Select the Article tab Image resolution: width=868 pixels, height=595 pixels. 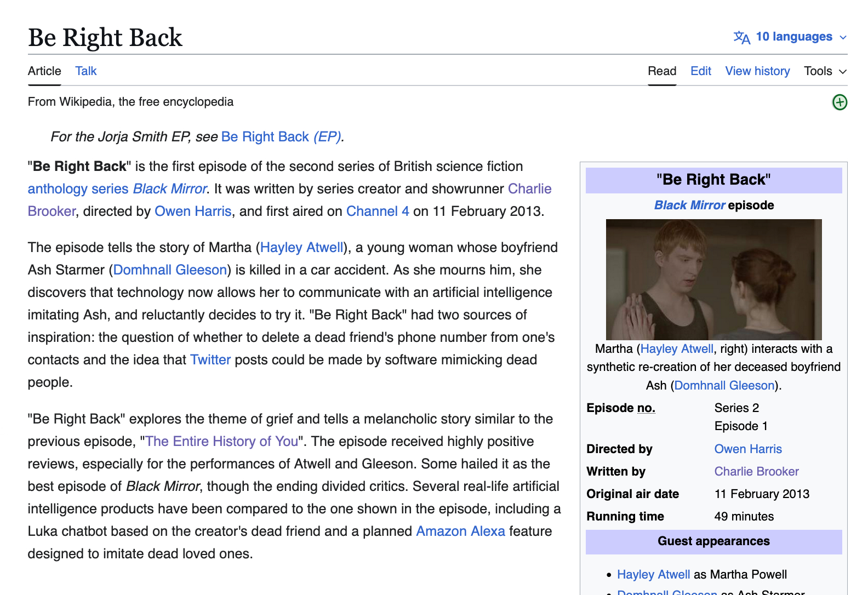[44, 71]
